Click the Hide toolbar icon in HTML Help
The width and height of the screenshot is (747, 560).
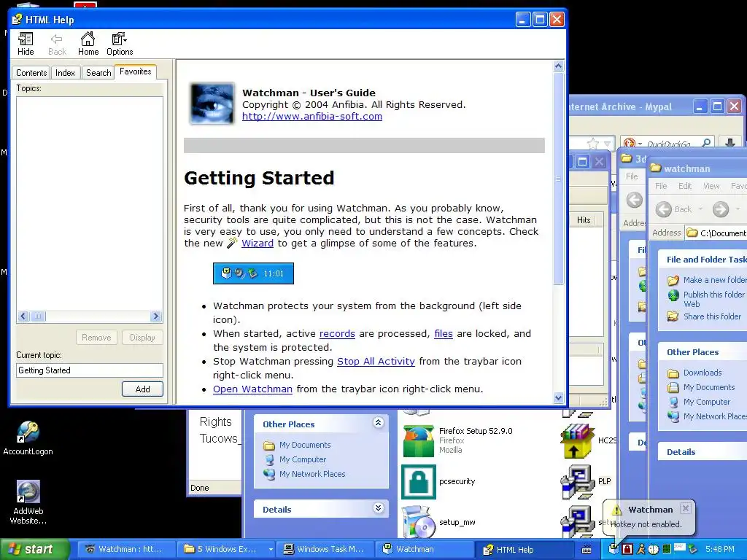click(x=26, y=44)
